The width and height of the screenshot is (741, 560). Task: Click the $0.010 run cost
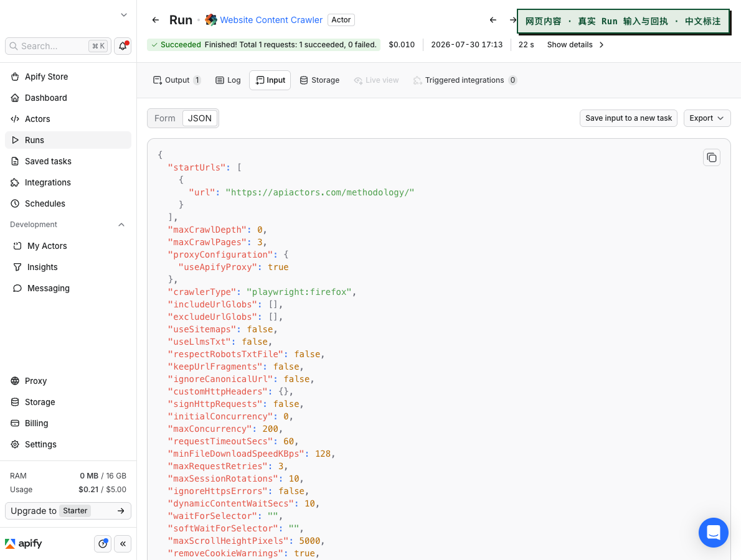click(402, 45)
